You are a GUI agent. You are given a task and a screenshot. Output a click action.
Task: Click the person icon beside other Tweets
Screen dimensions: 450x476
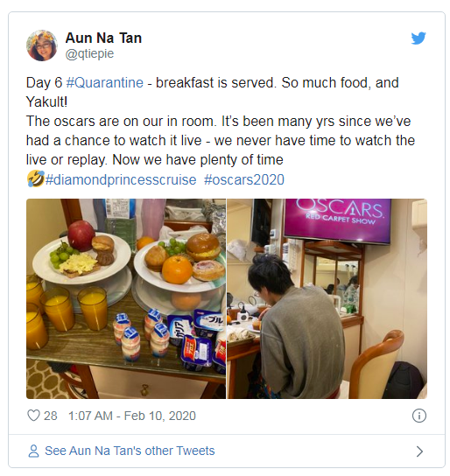point(33,451)
